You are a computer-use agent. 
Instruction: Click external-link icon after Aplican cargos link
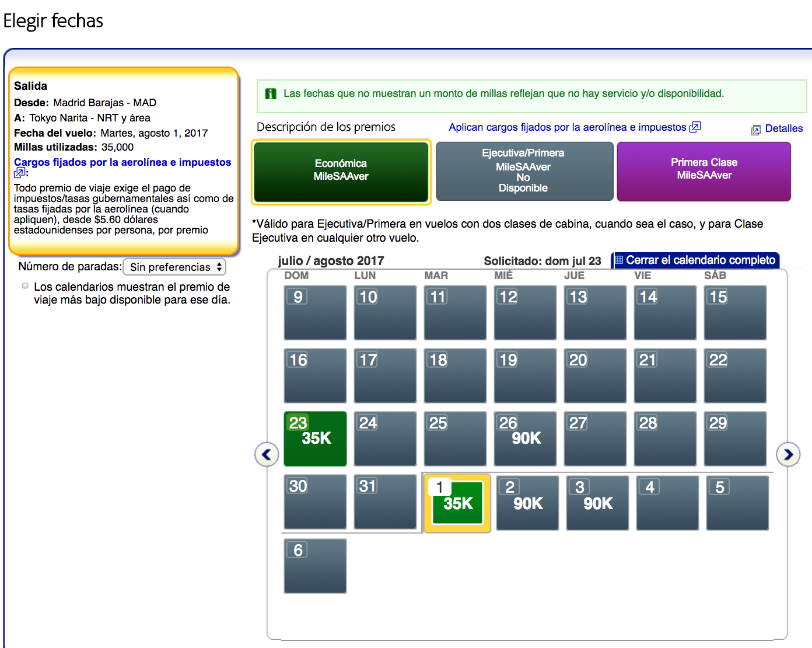[x=695, y=127]
